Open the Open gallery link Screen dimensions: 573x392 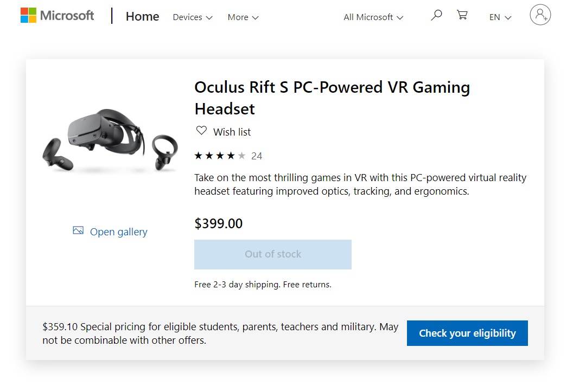tap(118, 232)
